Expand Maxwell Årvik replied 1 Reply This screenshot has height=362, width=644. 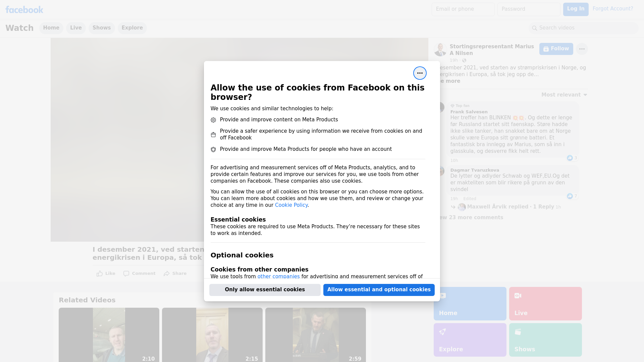click(510, 207)
